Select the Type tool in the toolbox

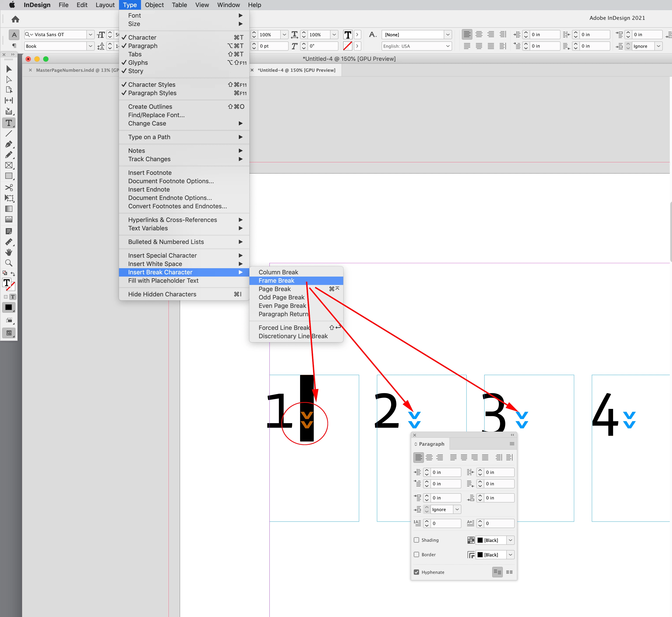[x=9, y=123]
